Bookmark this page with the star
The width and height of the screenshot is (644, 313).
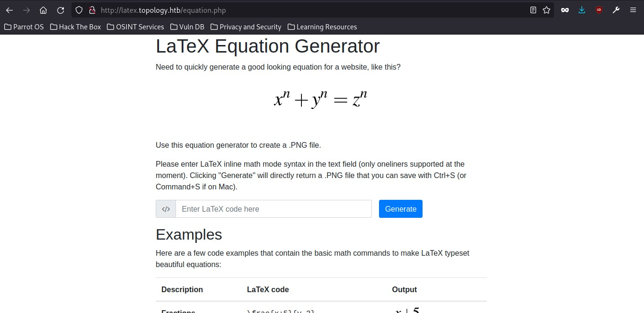tap(547, 10)
